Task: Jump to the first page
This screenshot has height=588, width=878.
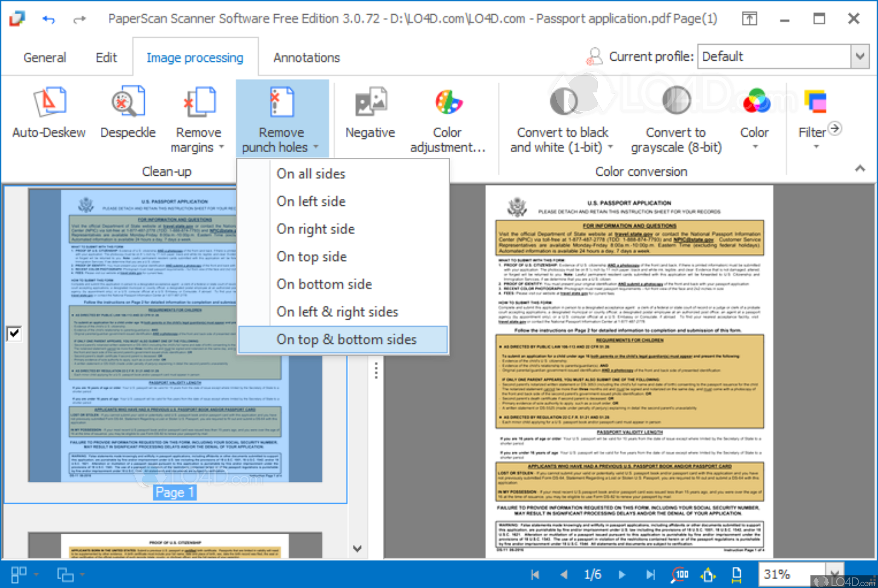Action: tap(535, 574)
